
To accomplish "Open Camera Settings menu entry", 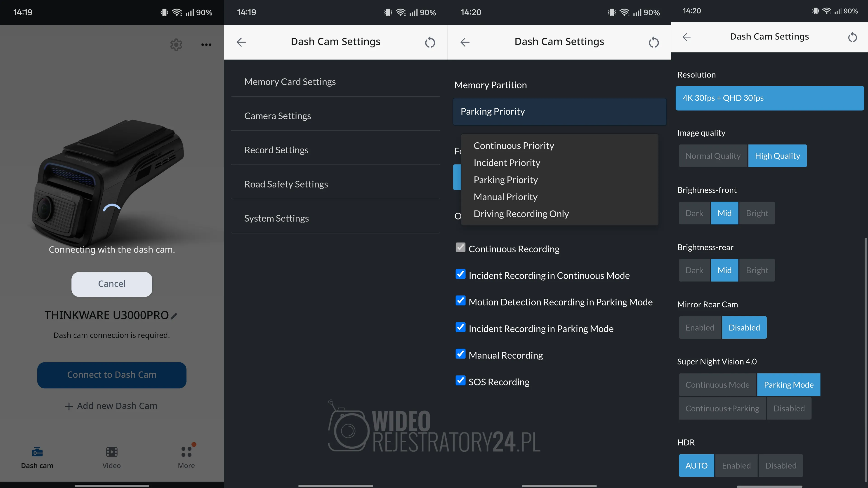I will point(278,116).
